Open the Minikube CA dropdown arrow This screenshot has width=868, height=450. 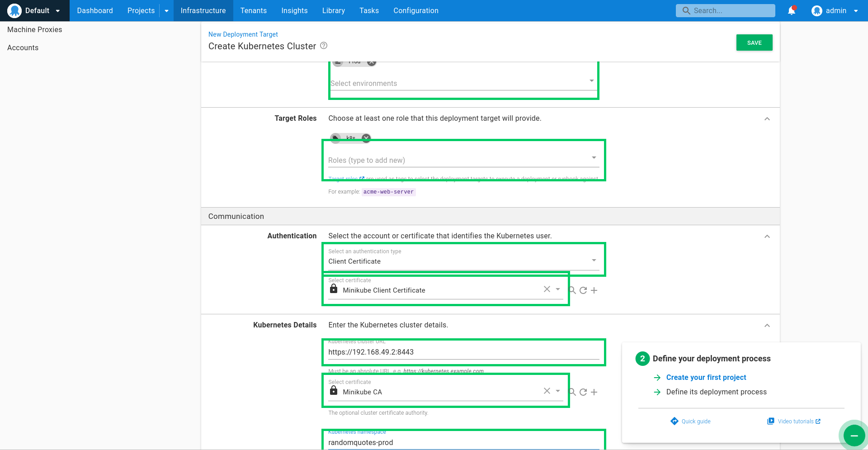tap(558, 391)
